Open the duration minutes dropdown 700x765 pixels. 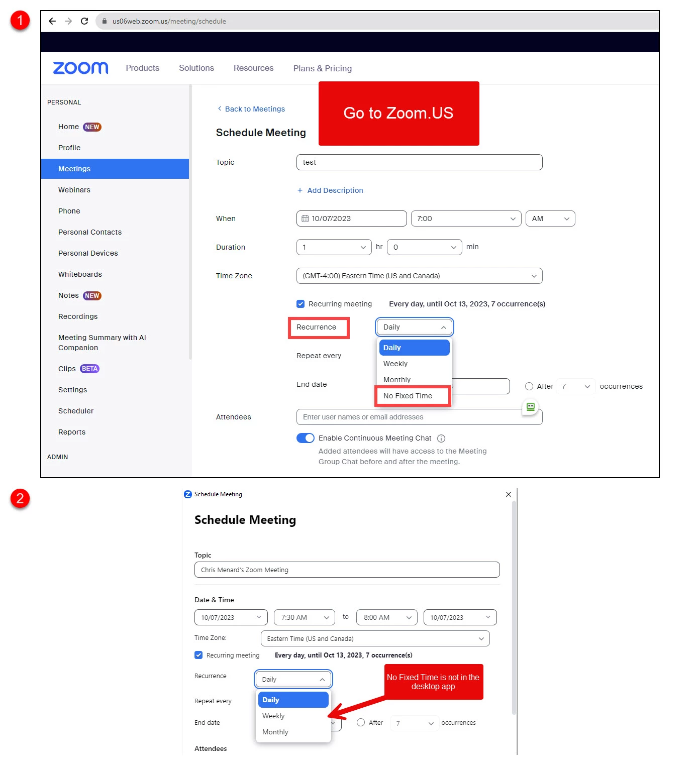[x=425, y=247]
